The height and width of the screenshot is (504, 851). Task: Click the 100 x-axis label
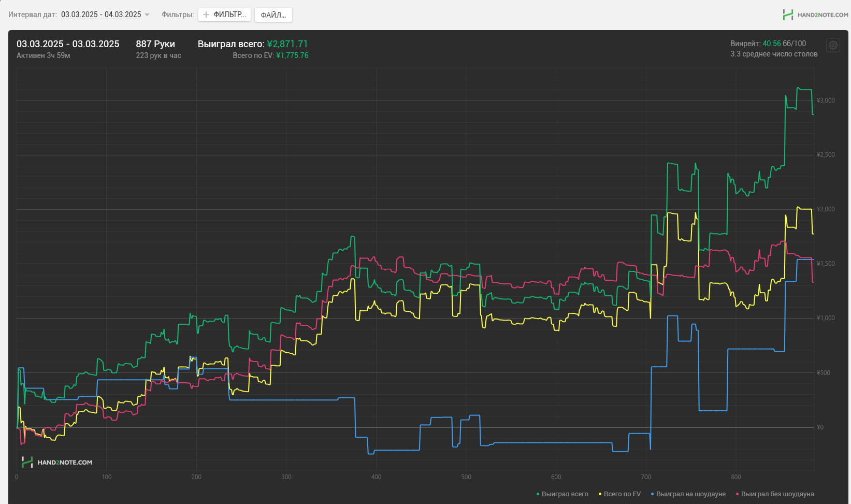click(107, 477)
